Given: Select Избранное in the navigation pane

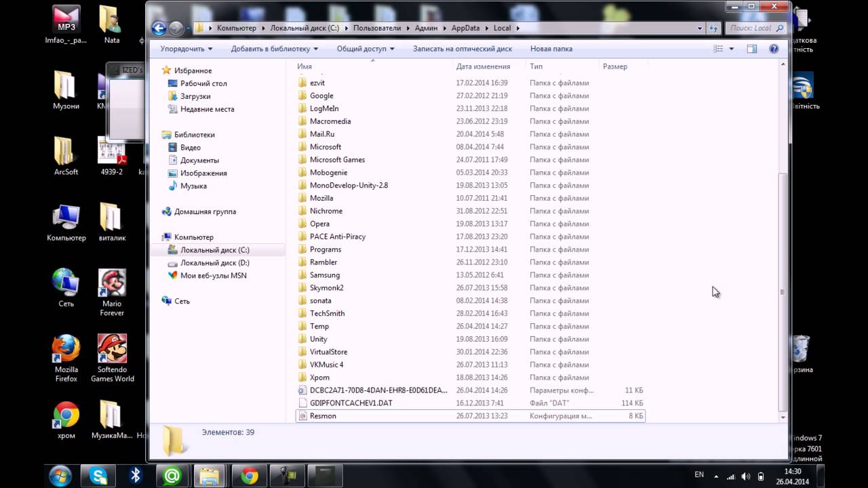Looking at the screenshot, I should pos(193,70).
